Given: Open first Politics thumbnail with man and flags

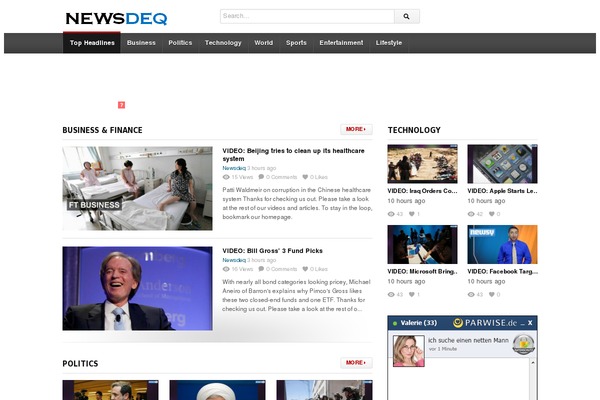Looking at the screenshot, I should [x=111, y=390].
